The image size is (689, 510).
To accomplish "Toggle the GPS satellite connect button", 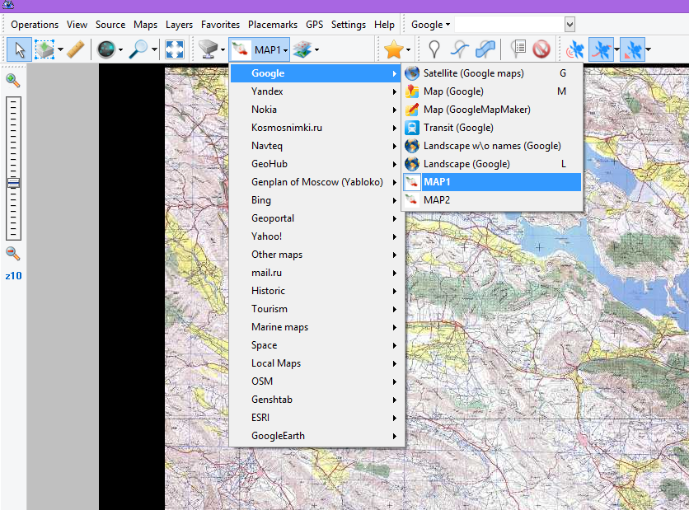I will pos(575,49).
